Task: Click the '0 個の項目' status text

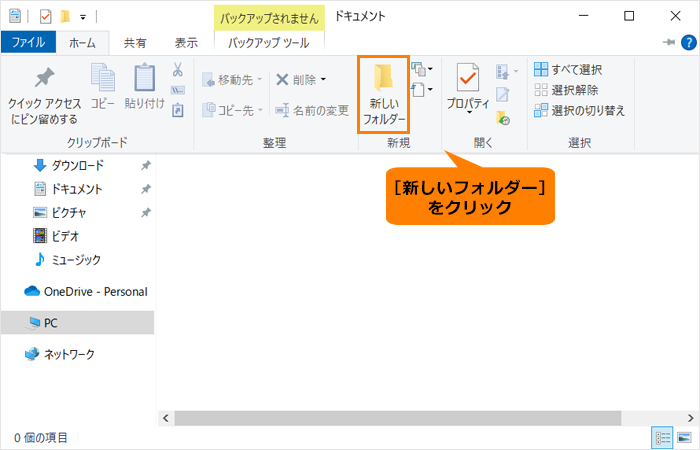Action: point(41,438)
